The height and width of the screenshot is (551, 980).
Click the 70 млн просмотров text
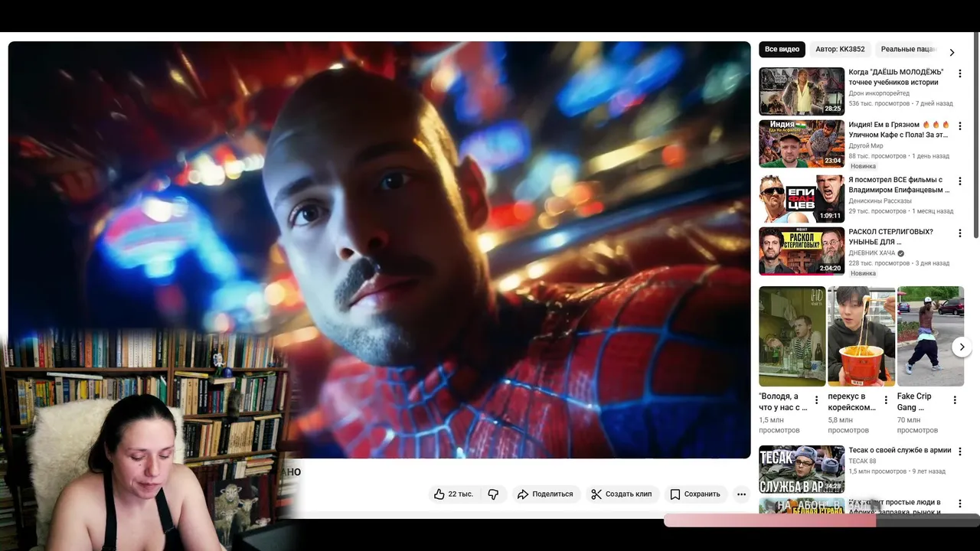917,425
